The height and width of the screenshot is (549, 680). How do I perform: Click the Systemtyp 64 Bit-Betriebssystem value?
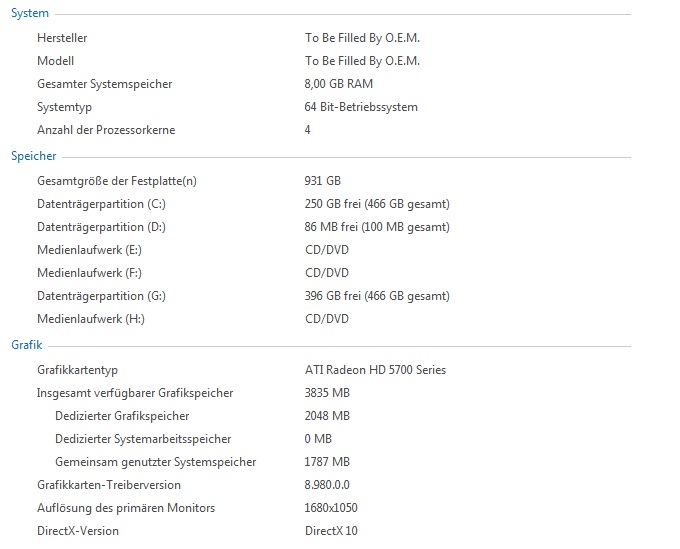click(x=361, y=107)
